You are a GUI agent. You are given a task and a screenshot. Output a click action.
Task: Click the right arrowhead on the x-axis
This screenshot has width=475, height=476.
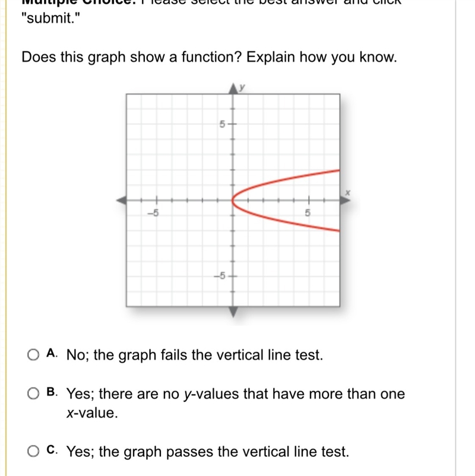(x=345, y=201)
